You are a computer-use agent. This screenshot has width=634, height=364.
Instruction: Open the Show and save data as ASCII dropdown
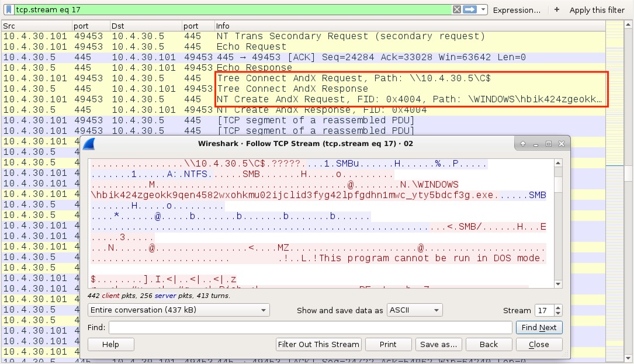point(414,310)
